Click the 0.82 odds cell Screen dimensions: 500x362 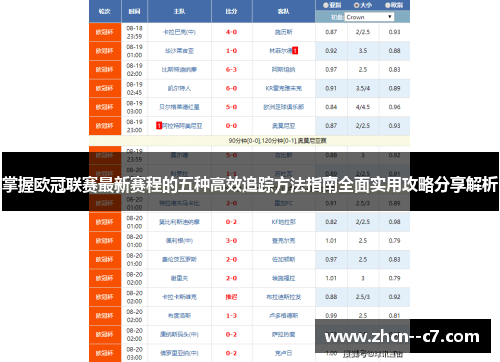[331, 222]
